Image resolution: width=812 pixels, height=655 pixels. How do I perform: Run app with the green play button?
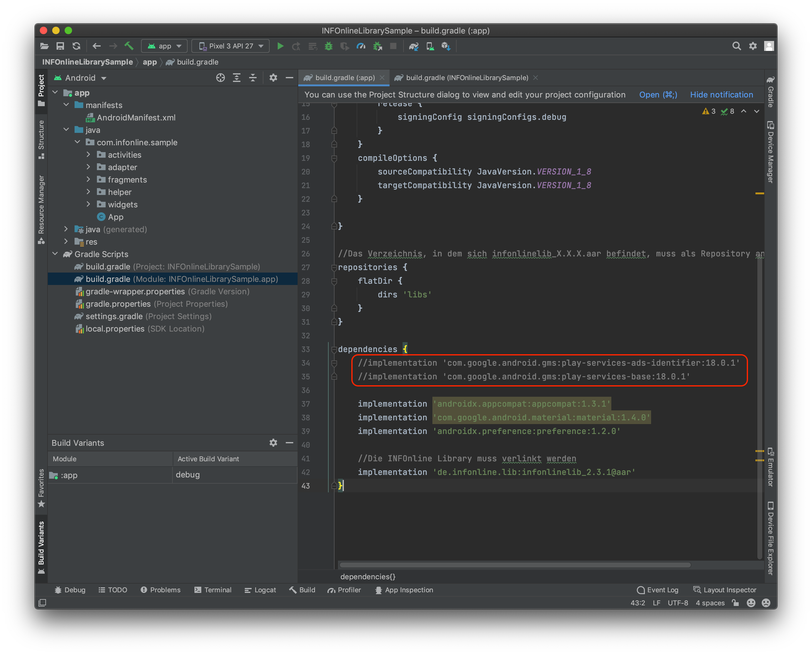[280, 46]
